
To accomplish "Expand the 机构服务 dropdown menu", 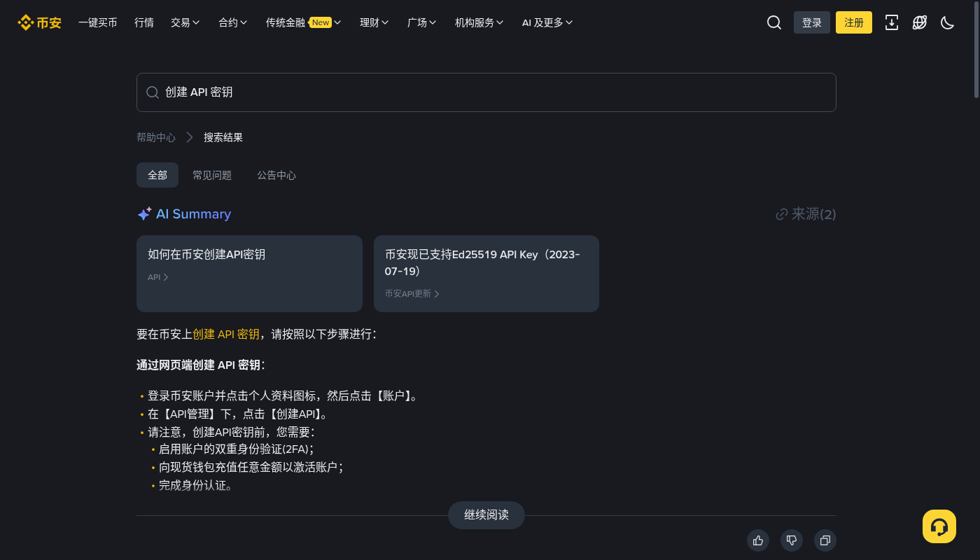I will (x=479, y=22).
